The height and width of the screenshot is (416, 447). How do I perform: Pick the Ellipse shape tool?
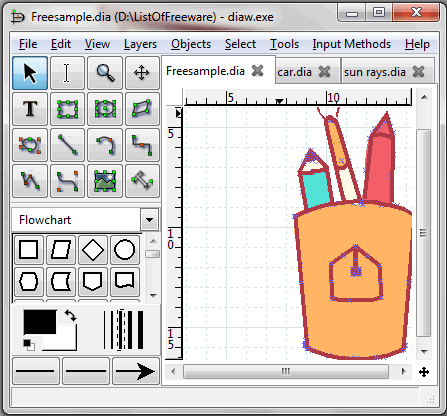105,109
